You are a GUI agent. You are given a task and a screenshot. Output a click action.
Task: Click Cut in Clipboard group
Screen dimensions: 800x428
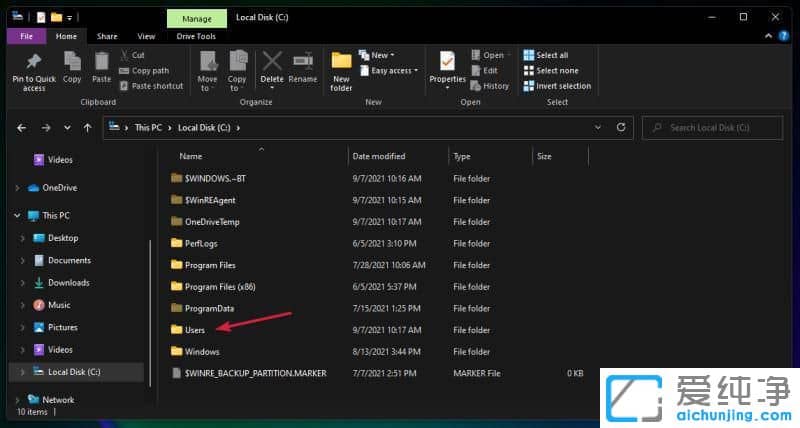(133, 55)
